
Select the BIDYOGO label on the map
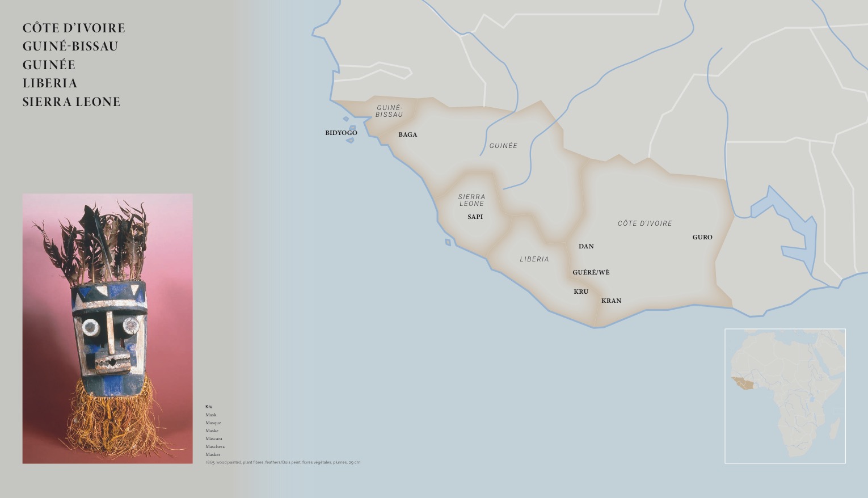[341, 133]
